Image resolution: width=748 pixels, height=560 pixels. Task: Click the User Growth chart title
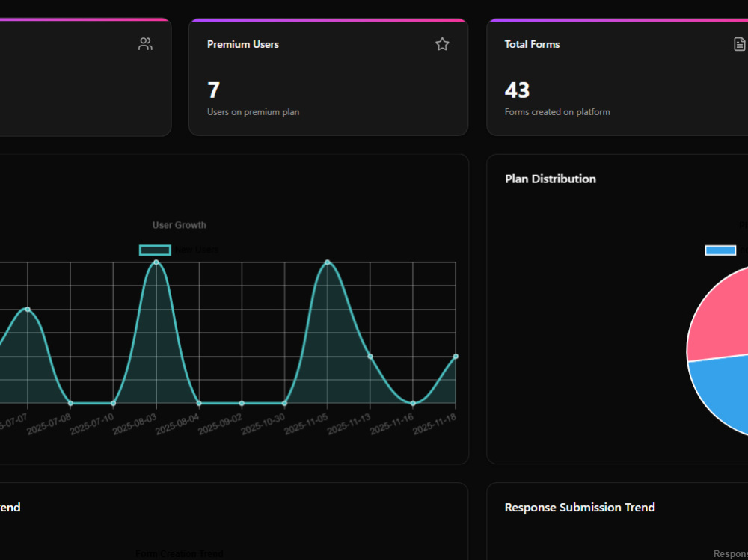180,225
